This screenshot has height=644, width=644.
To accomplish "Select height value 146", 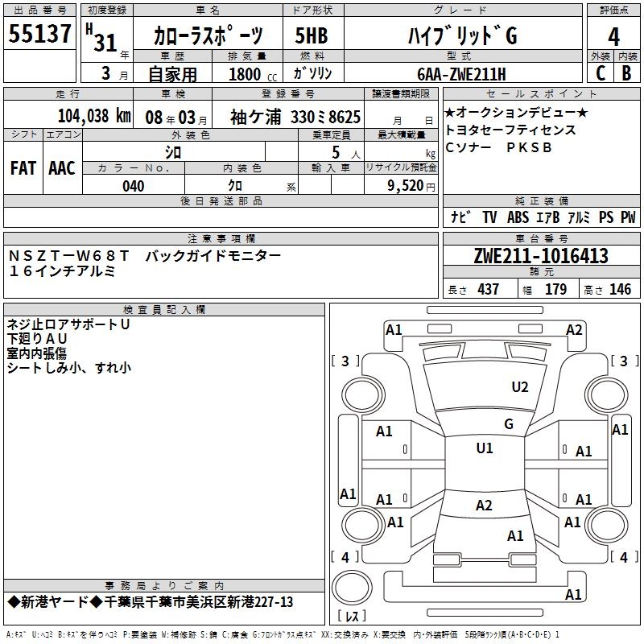I will 620,289.
